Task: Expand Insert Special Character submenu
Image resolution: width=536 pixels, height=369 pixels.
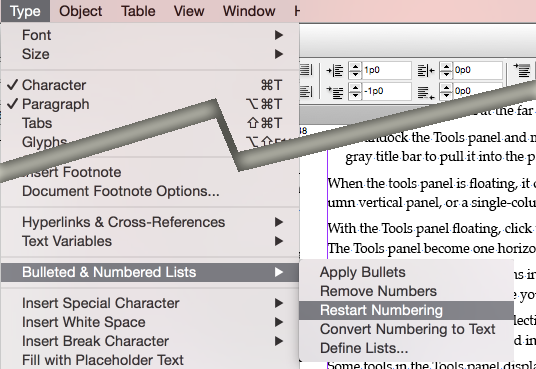Action: [150, 303]
